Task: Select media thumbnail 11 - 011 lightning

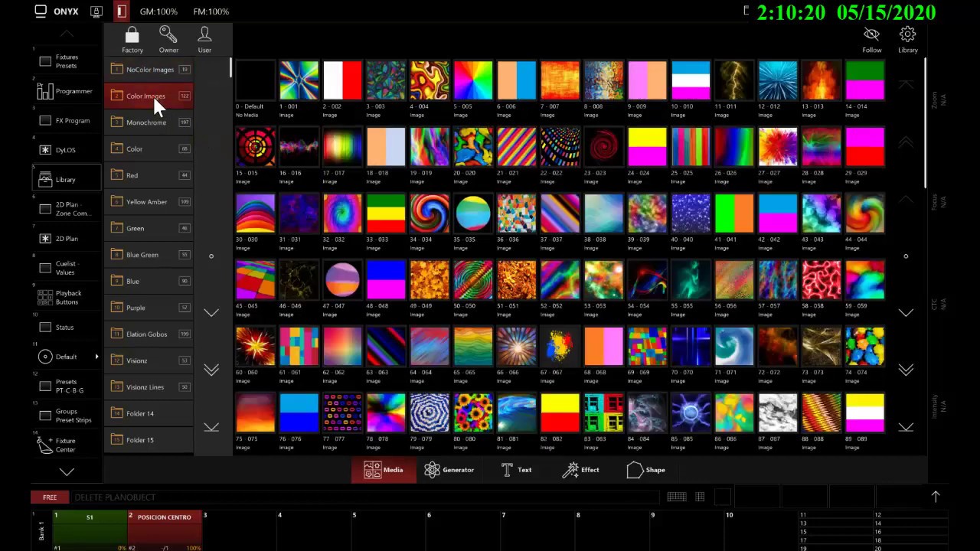Action: (x=734, y=80)
